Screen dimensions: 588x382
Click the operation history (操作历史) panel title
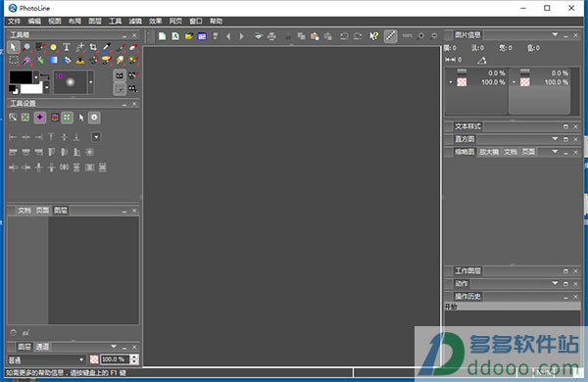coord(467,297)
